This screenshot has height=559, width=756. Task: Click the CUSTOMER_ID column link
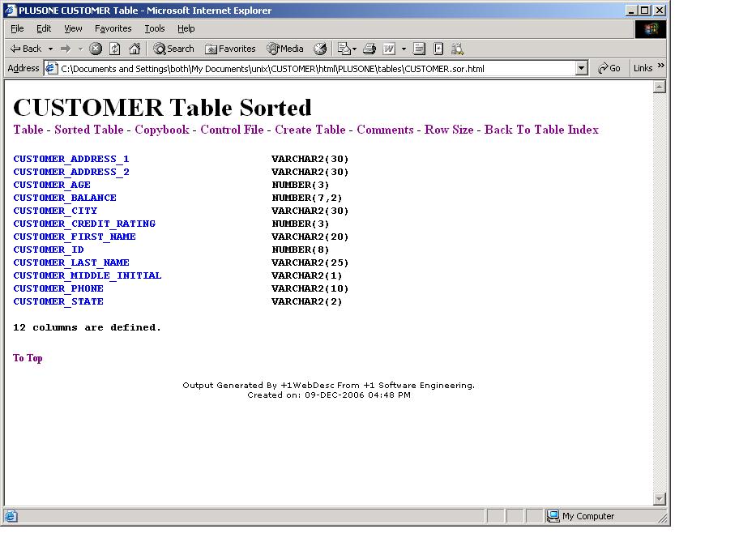[x=49, y=250]
